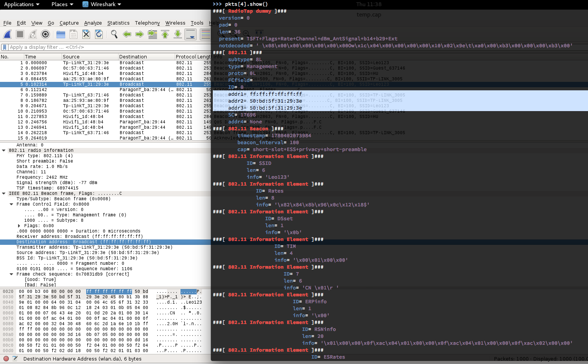Expand the Flags: 0x00 node
Viewport: 588px width, 364px height.
19,226
